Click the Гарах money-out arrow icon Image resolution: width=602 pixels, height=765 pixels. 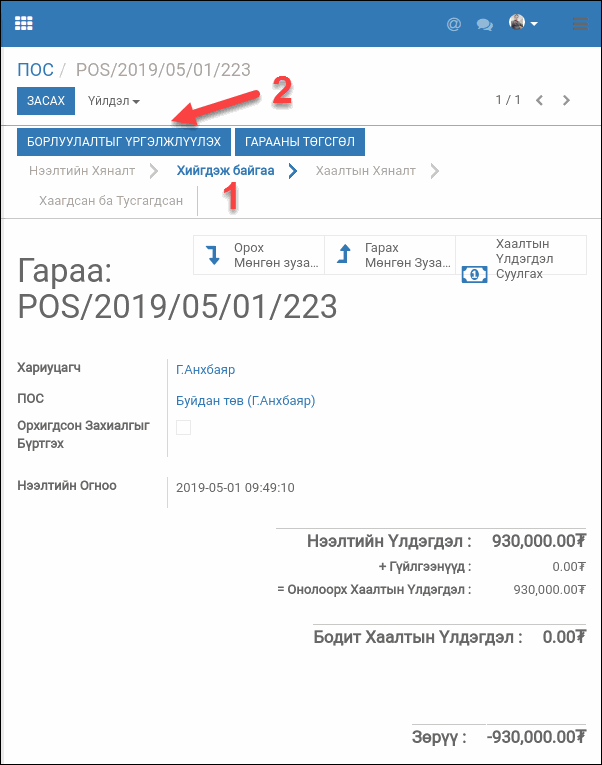(343, 255)
